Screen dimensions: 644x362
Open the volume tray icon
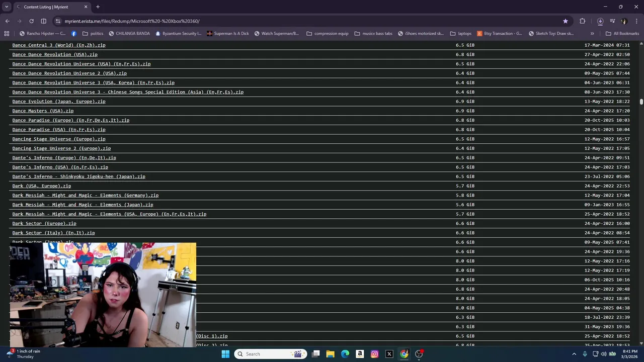(604, 354)
